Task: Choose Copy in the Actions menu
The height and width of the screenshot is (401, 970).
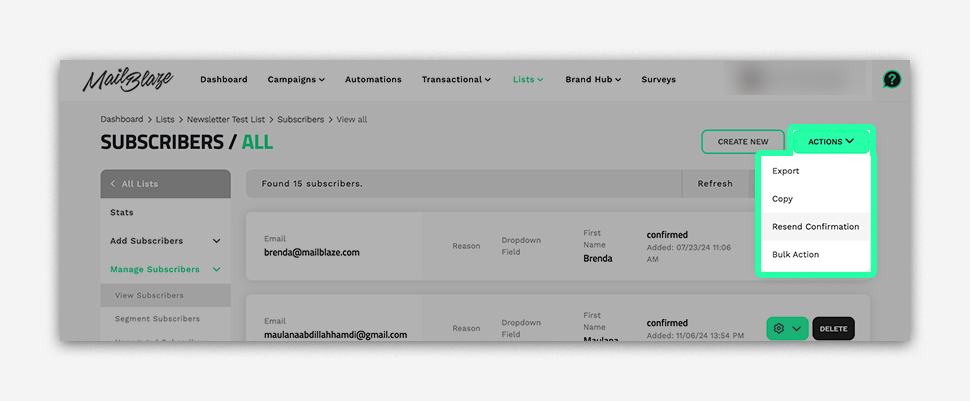Action: coord(782,199)
